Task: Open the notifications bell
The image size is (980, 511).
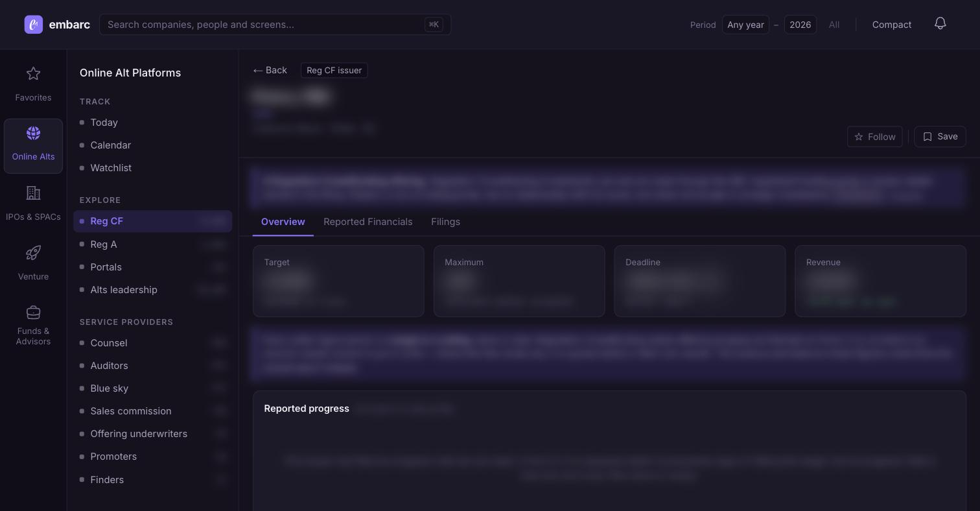Action: [940, 24]
